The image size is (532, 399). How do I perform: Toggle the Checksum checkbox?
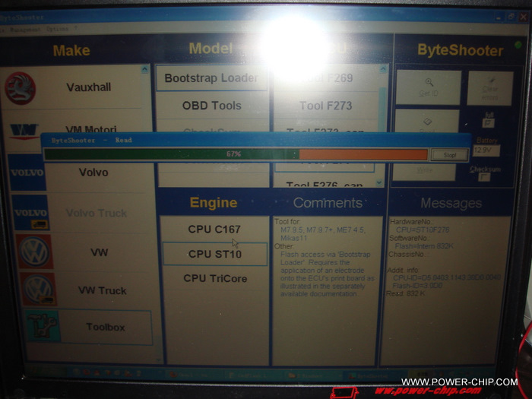(484, 177)
